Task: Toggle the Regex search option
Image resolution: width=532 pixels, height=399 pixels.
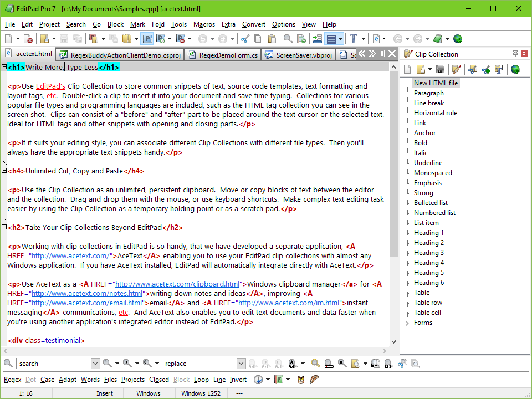Action: pyautogui.click(x=13, y=379)
